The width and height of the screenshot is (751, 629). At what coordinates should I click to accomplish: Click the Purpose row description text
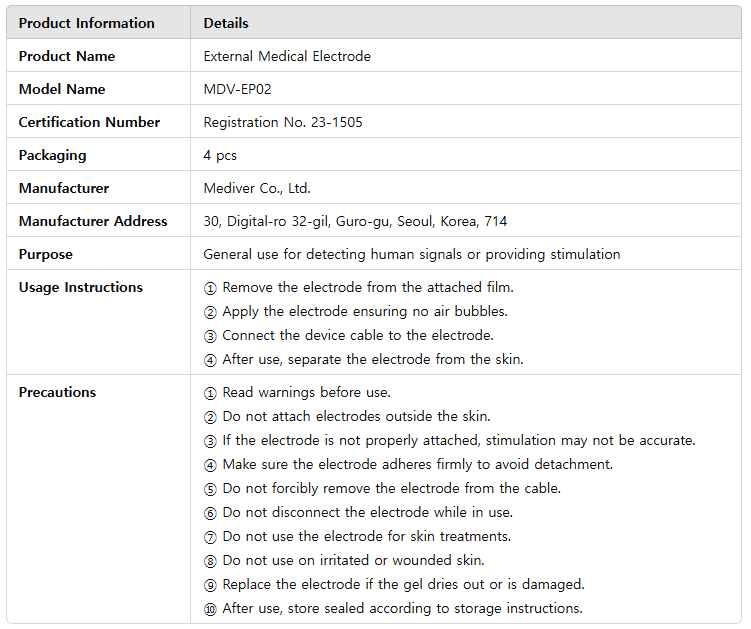click(x=411, y=254)
